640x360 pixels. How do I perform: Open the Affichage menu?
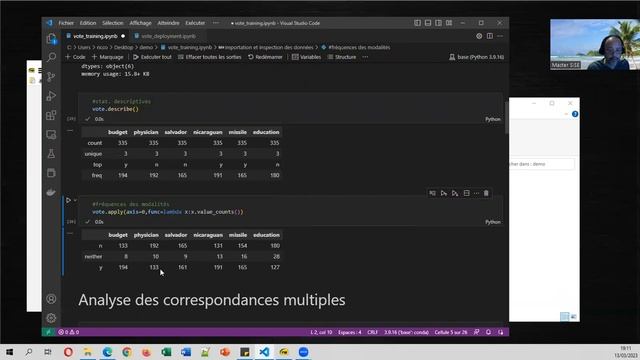[140, 23]
